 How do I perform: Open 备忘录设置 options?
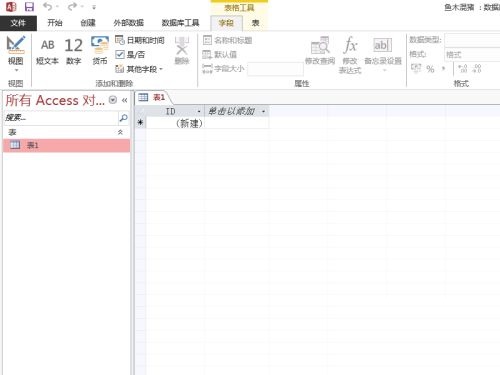pos(383,53)
